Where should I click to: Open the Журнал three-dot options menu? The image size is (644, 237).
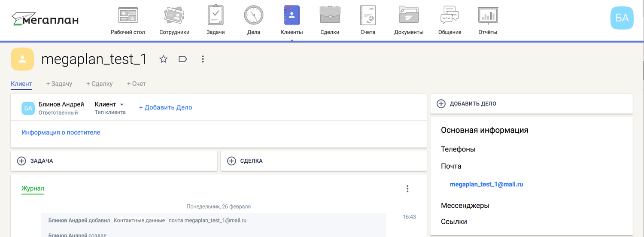(407, 188)
